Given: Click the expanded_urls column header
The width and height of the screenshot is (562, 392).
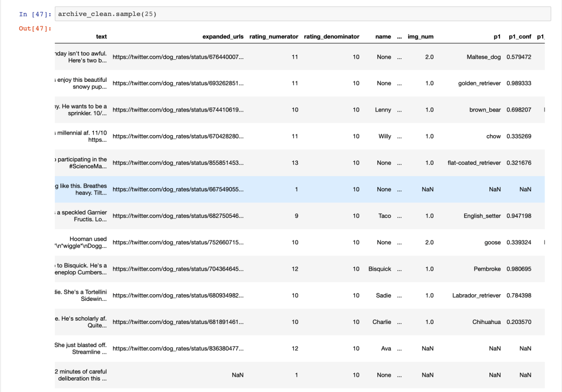Looking at the screenshot, I should coord(222,37).
